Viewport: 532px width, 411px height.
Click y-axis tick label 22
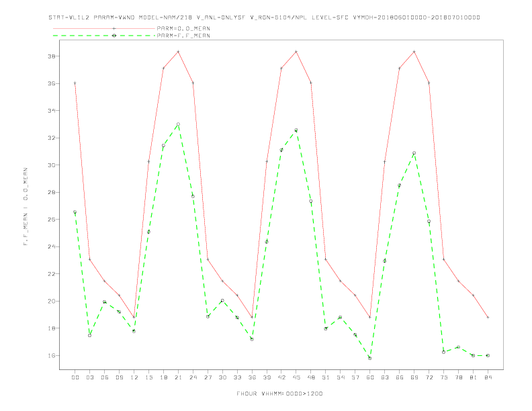click(51, 274)
